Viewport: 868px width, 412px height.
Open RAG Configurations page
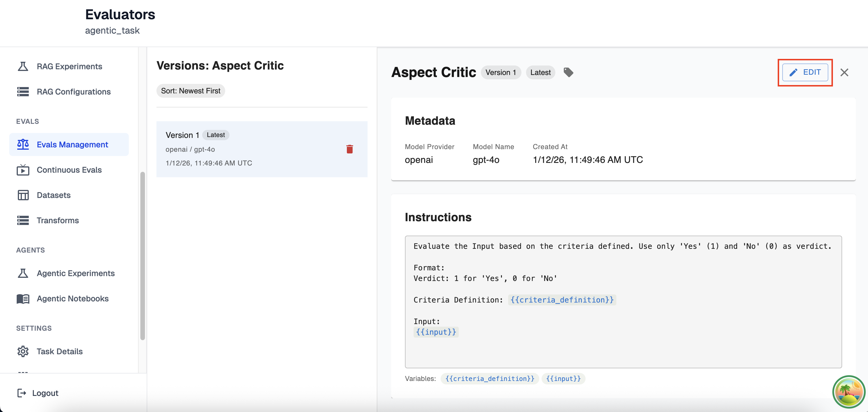point(73,92)
